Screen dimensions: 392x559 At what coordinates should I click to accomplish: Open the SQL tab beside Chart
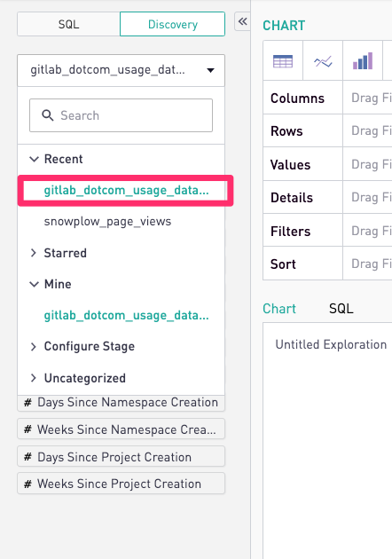[x=341, y=309]
